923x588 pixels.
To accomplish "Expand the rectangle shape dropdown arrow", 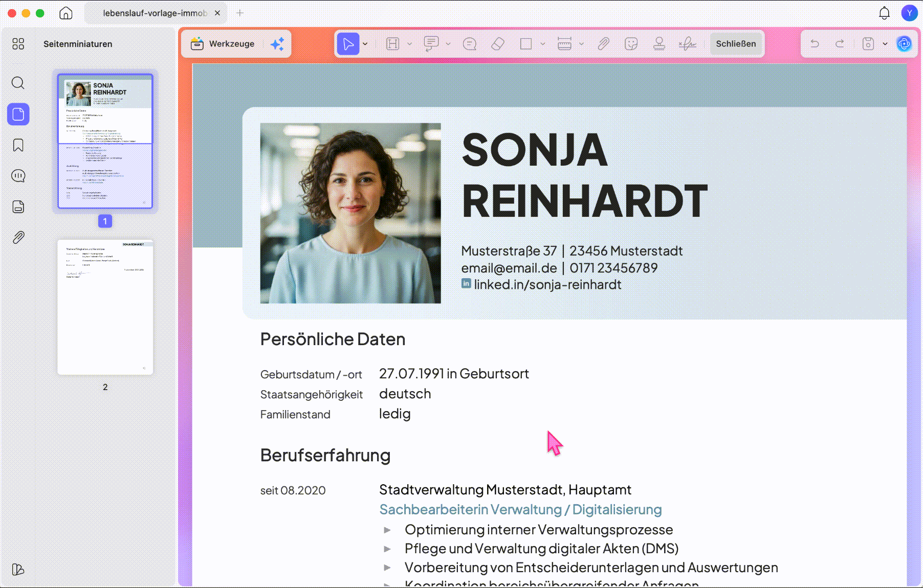I will point(543,44).
